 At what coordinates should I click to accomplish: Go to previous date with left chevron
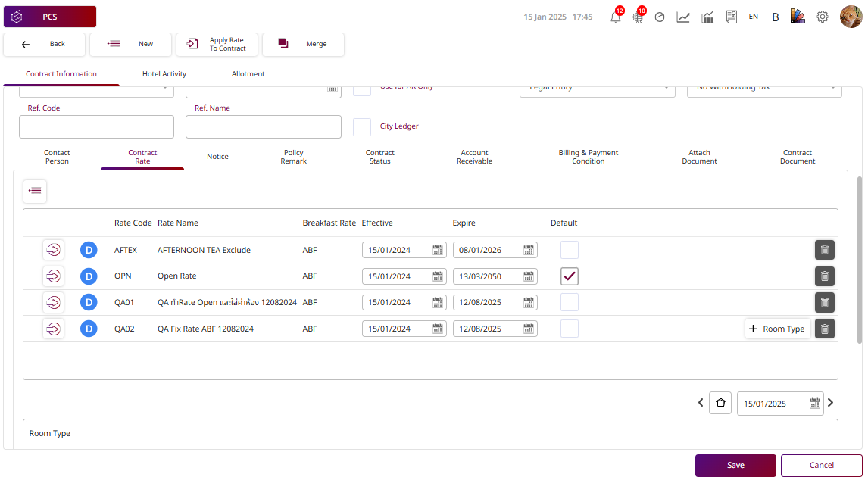coord(701,403)
